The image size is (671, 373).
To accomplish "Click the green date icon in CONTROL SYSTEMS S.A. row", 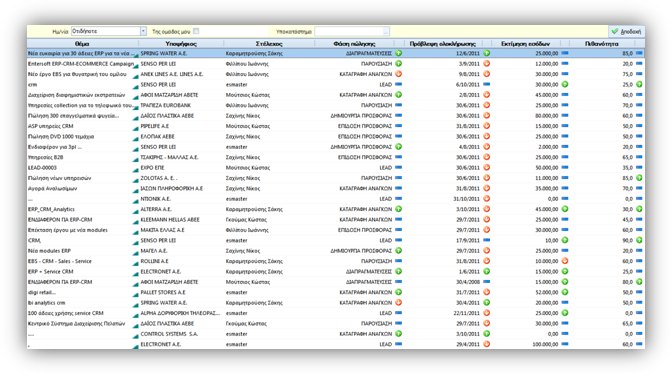I will click(x=487, y=334).
